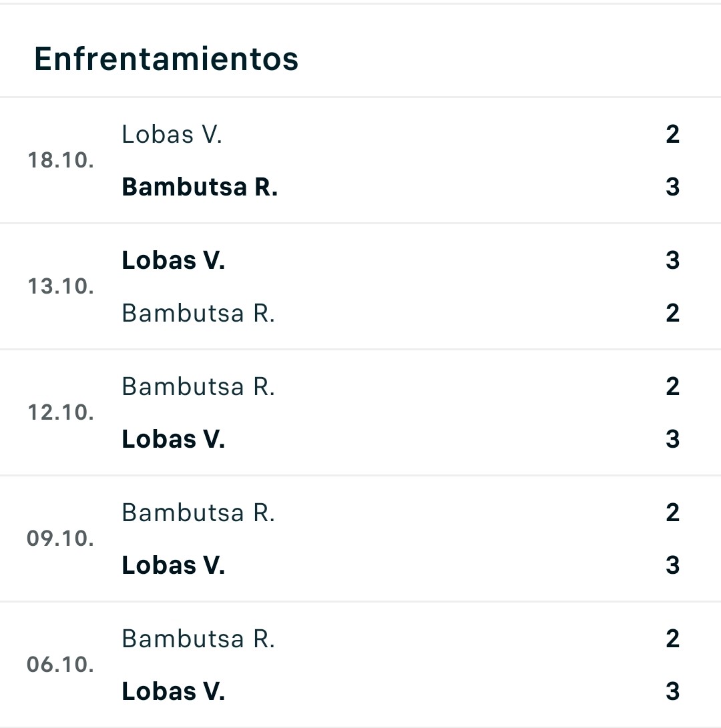
Task: Open the 18.10. match row
Action: (x=360, y=161)
